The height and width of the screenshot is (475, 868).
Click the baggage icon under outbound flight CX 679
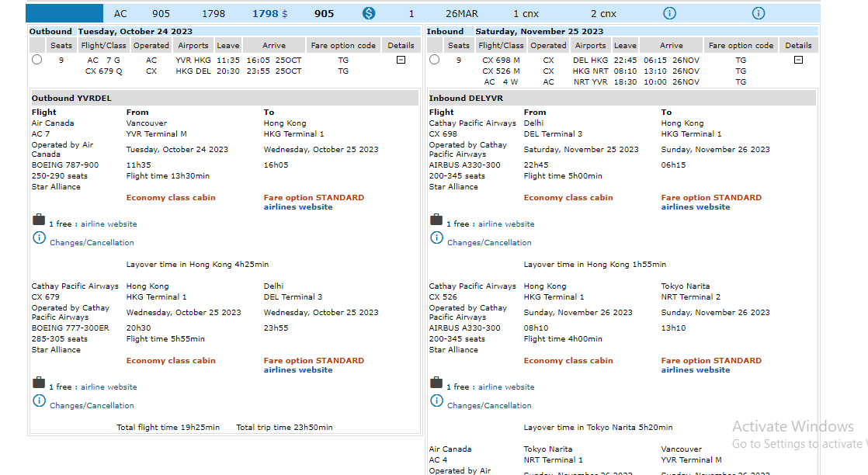click(x=39, y=383)
